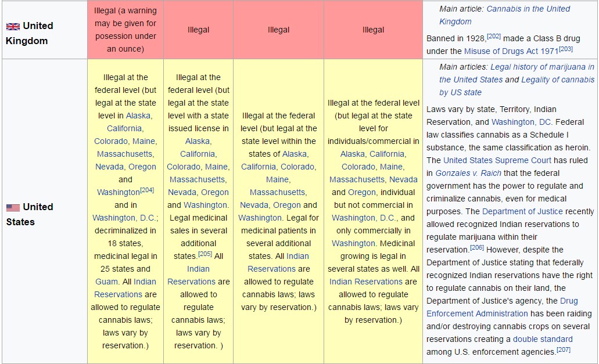Open Alaska in the 'within the states of' cell
Image resolution: width=599 pixels, height=364 pixels.
click(x=295, y=154)
